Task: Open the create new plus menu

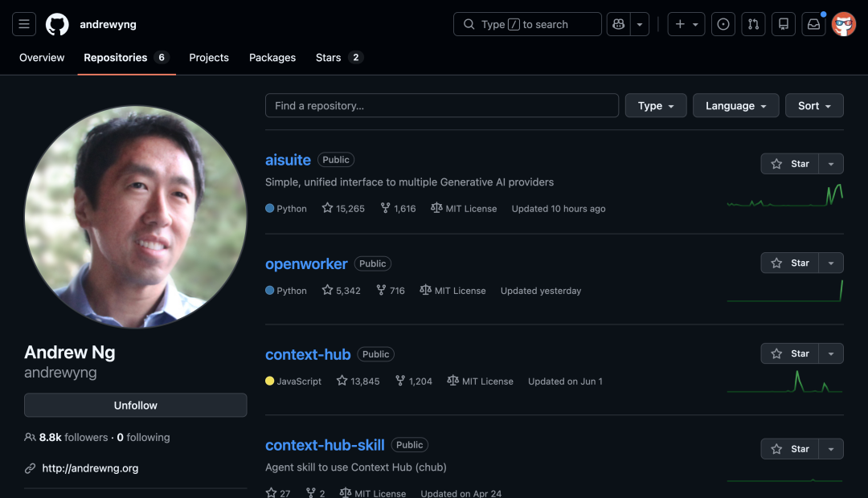Action: pos(686,24)
